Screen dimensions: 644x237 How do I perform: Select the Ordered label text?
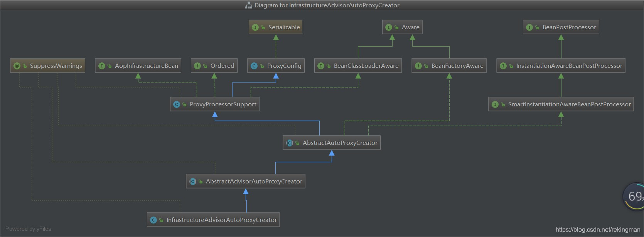[223, 66]
